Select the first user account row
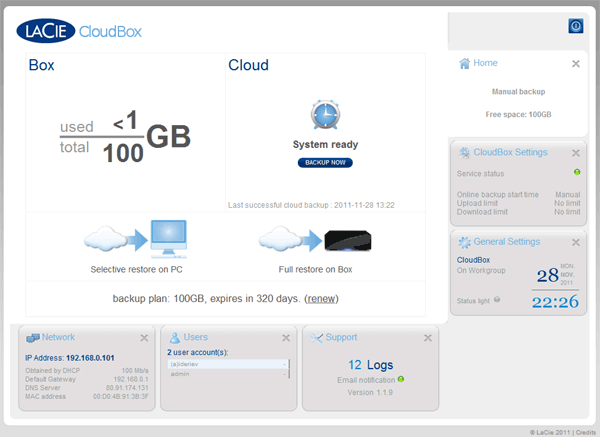The width and height of the screenshot is (600, 437). tap(227, 364)
